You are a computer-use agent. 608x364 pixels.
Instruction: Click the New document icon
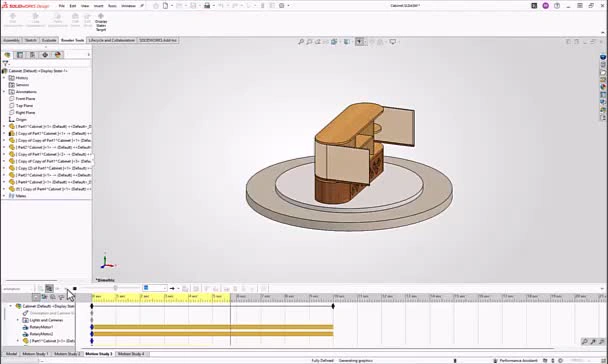(x=166, y=6)
